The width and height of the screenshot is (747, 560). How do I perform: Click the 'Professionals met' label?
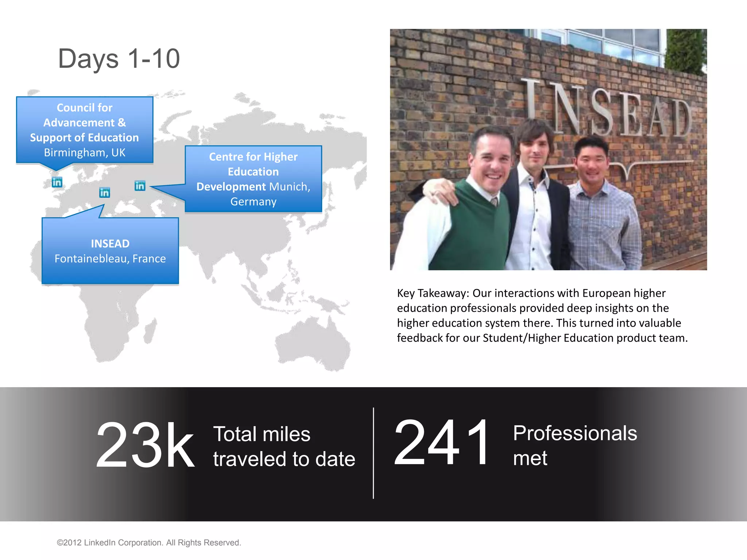[x=575, y=445]
